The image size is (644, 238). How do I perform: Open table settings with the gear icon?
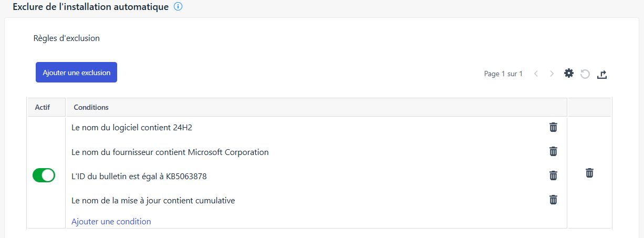point(569,74)
